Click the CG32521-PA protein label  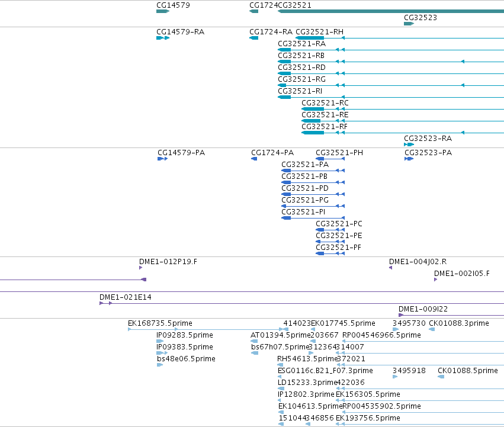click(305, 165)
